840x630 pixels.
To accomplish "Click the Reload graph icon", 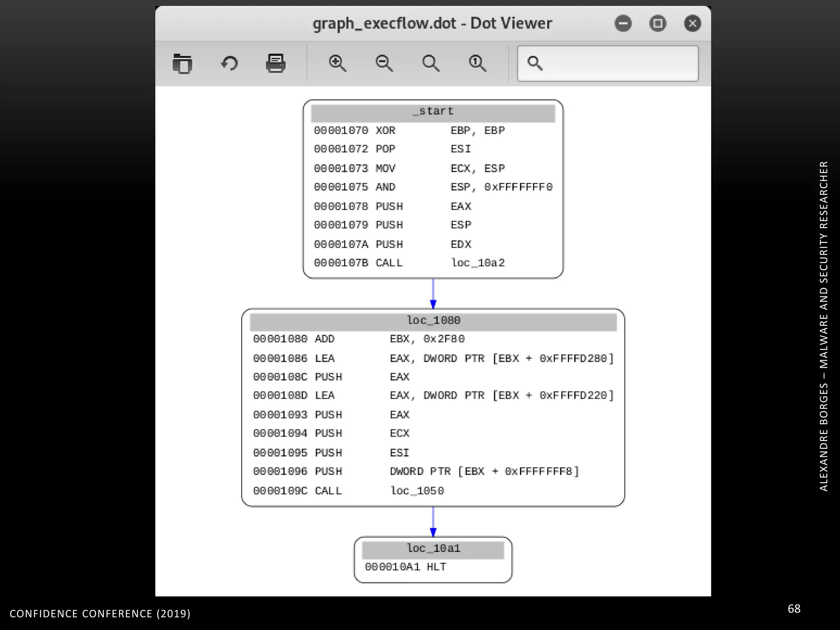I will (229, 64).
